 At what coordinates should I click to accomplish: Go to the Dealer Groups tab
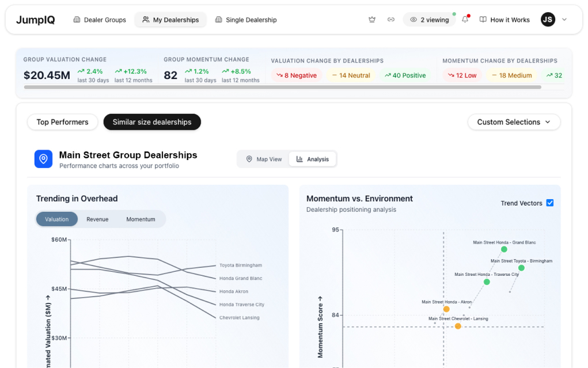(100, 20)
